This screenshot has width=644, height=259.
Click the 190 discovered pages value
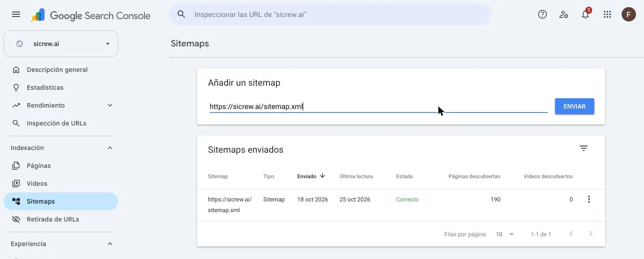click(x=495, y=200)
